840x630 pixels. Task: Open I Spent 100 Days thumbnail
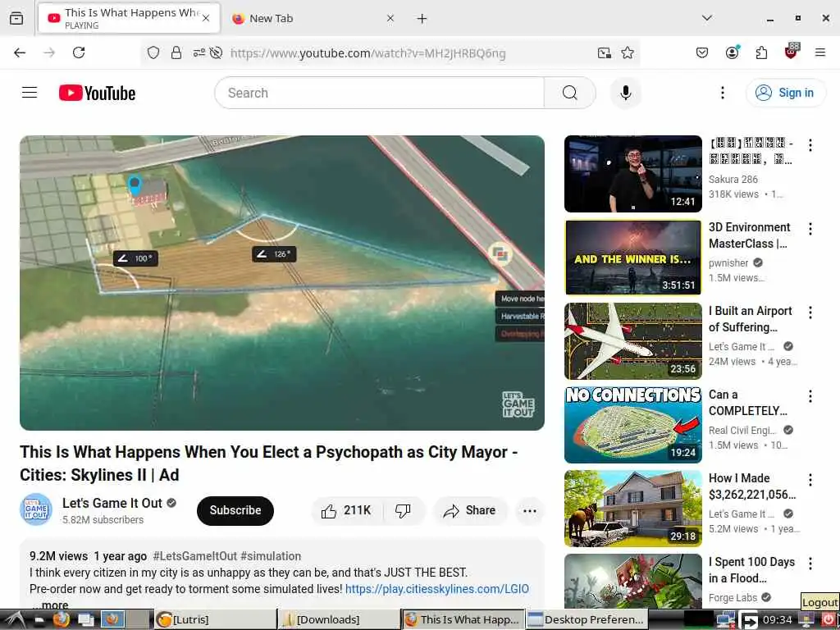click(632, 581)
